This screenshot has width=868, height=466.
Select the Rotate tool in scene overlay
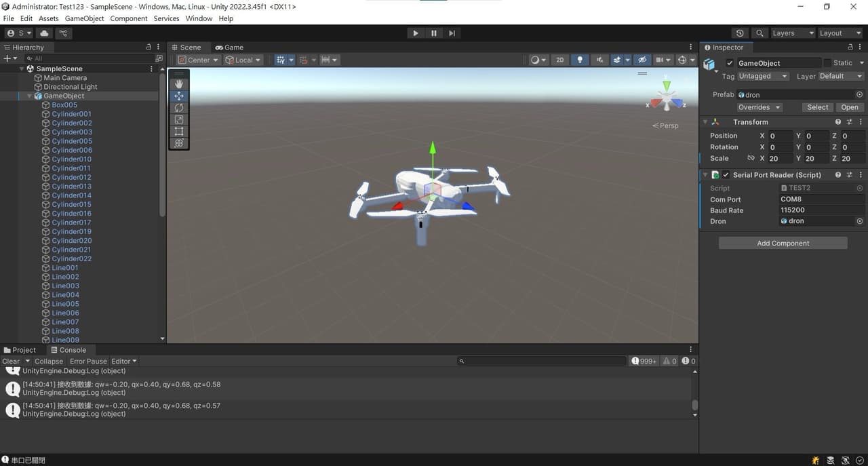point(179,108)
